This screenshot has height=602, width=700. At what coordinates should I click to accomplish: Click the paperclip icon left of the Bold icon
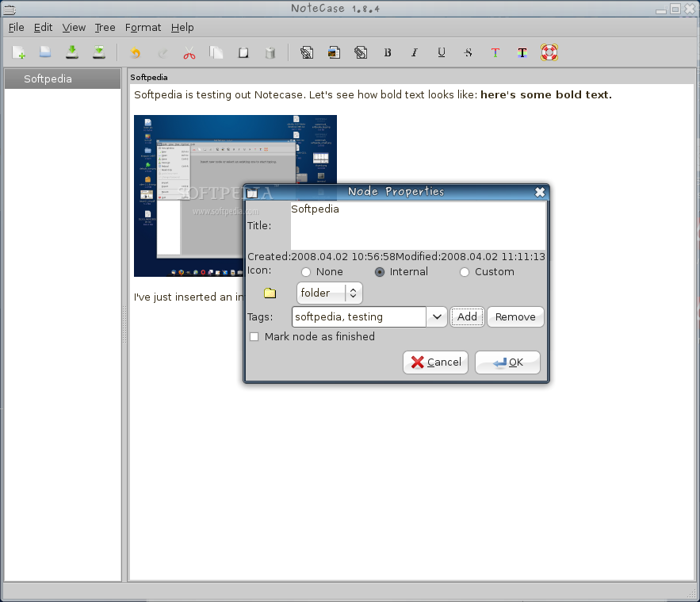361,52
